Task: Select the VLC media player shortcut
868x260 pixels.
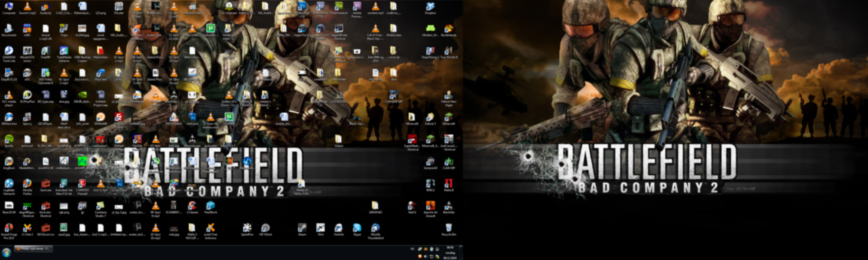Action: tap(9, 98)
